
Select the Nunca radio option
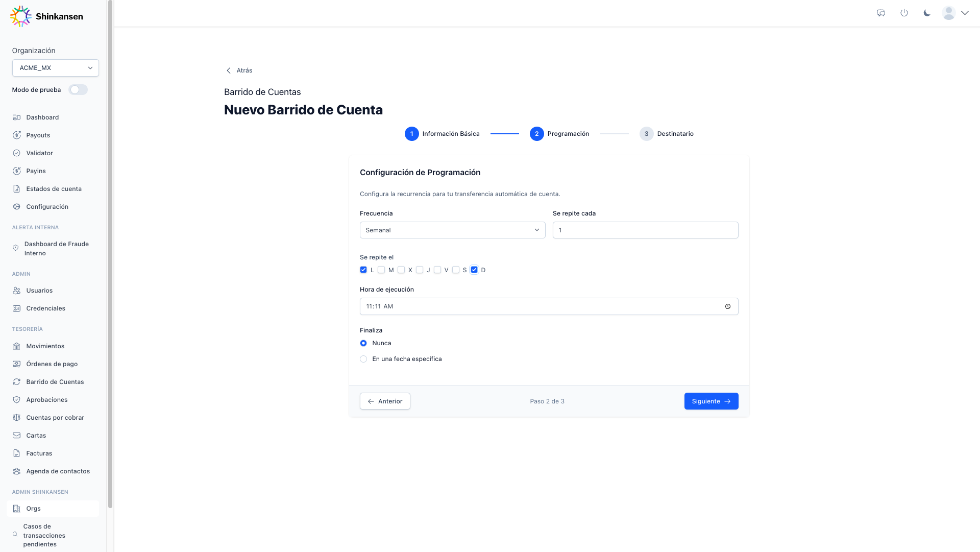point(363,343)
